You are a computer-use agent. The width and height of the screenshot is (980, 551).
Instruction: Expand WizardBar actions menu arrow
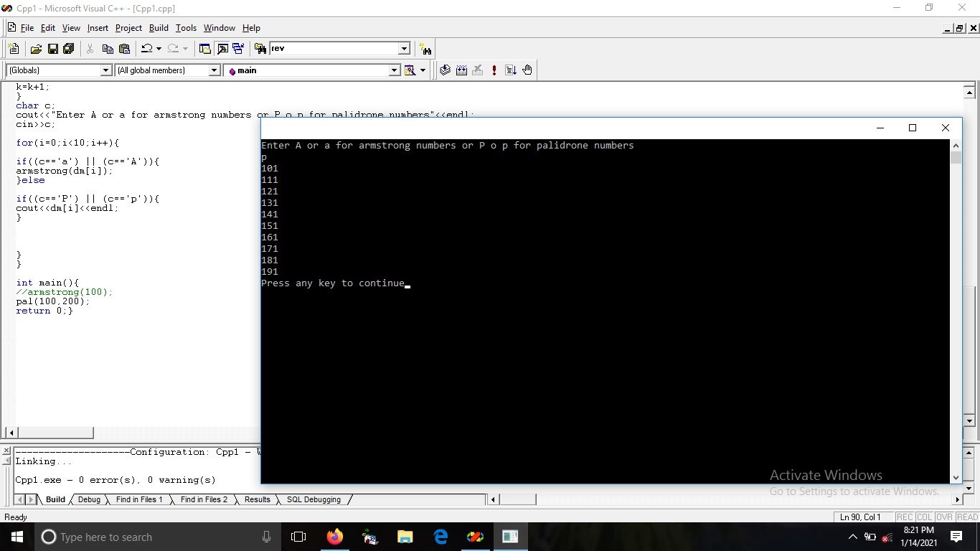pyautogui.click(x=423, y=70)
